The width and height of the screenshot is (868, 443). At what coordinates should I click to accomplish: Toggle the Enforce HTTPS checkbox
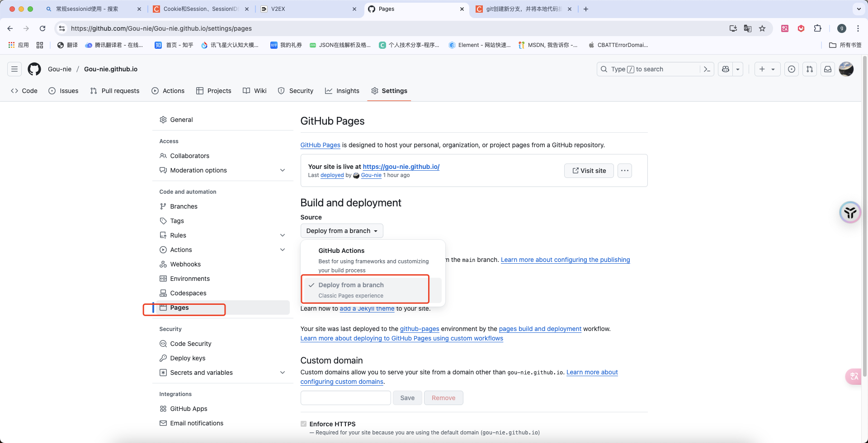point(303,424)
